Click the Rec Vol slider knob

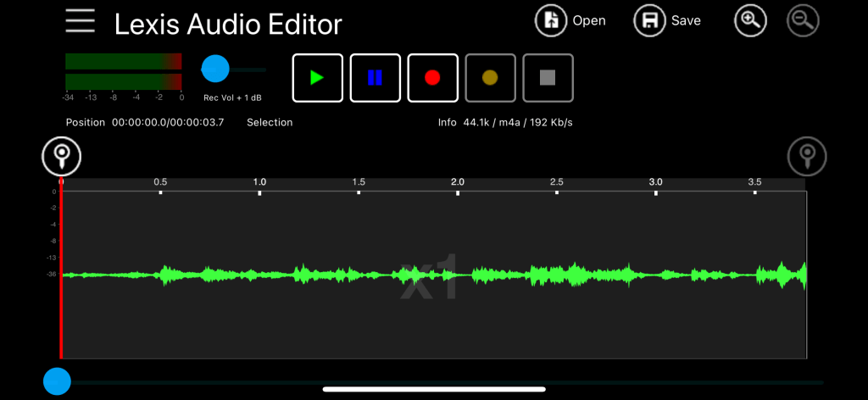pos(215,69)
